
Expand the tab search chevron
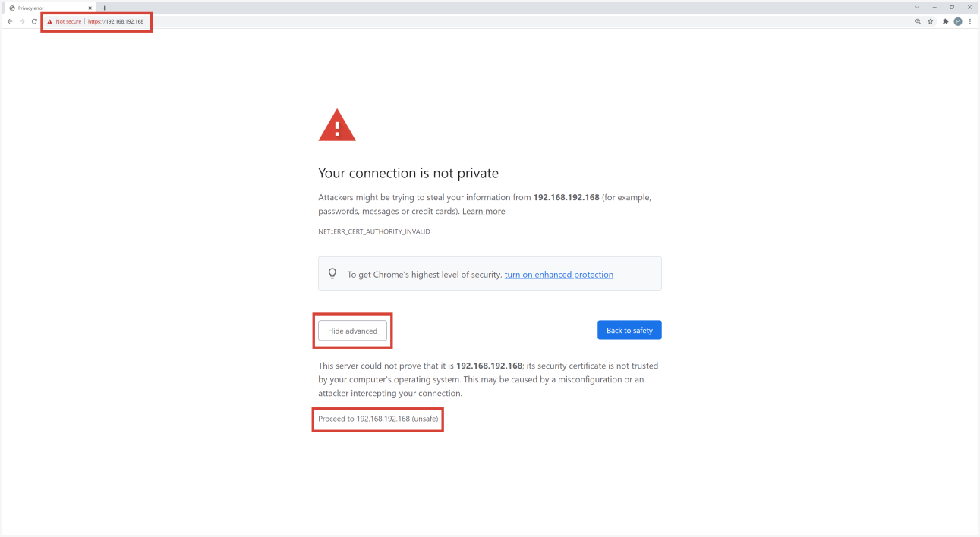point(918,7)
